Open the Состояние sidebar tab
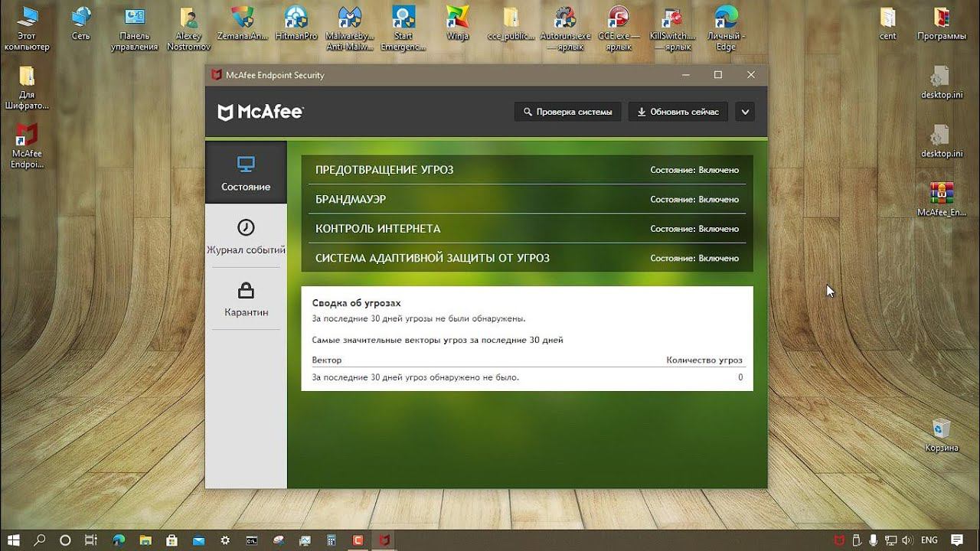Viewport: 980px width, 551px height. tap(246, 172)
